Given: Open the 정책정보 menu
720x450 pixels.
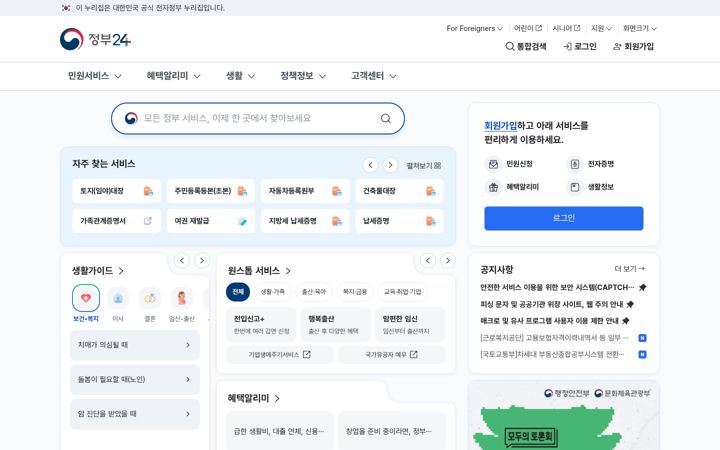Looking at the screenshot, I should [303, 76].
